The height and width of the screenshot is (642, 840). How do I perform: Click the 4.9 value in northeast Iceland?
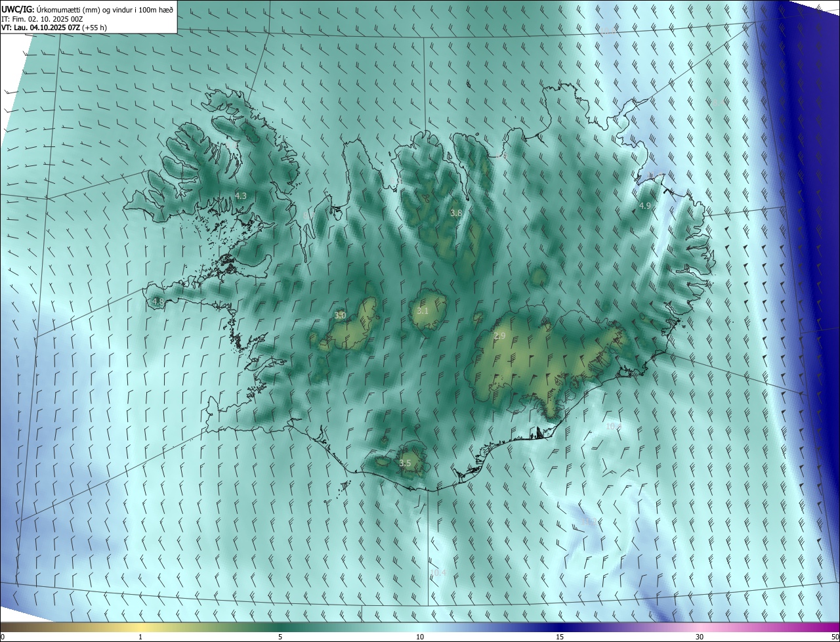click(x=644, y=206)
